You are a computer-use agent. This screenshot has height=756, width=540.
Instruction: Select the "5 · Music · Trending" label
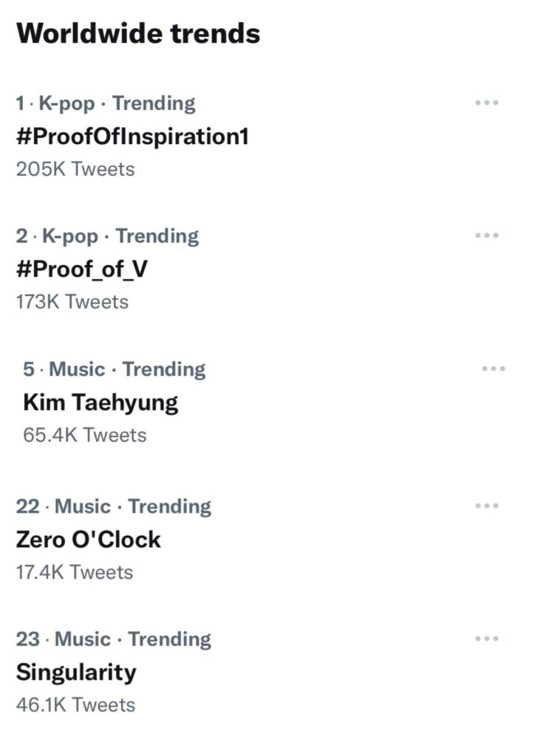(x=115, y=369)
